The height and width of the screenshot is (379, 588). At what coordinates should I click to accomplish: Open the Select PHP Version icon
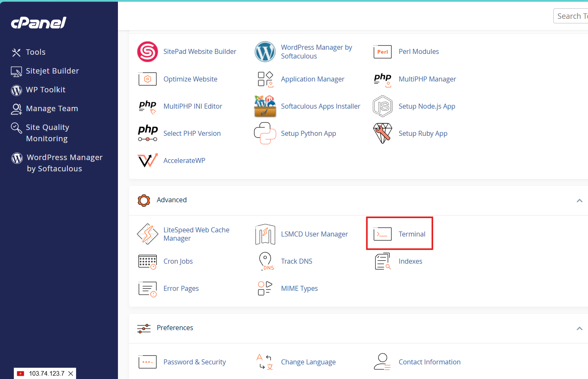click(x=148, y=133)
